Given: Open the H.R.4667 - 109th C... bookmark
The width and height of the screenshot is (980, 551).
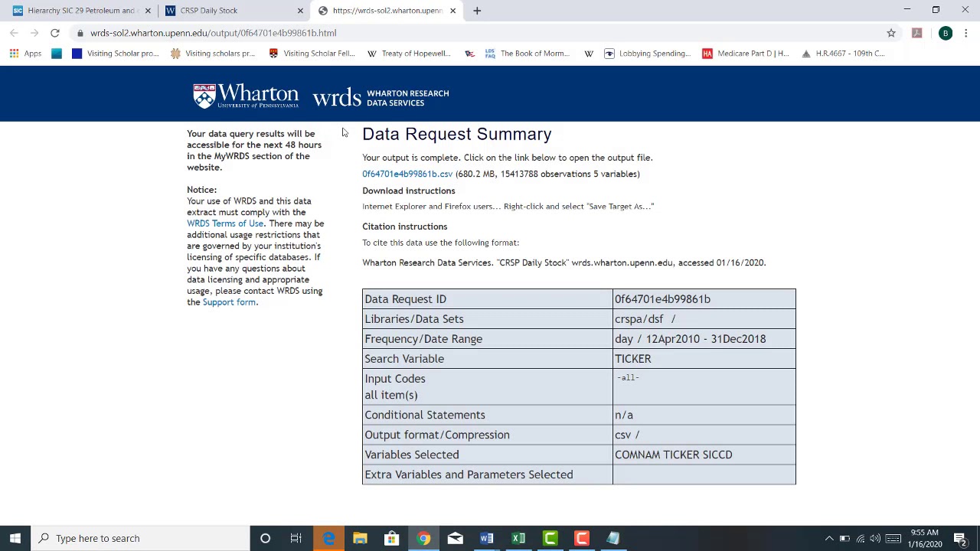Looking at the screenshot, I should click(x=843, y=54).
